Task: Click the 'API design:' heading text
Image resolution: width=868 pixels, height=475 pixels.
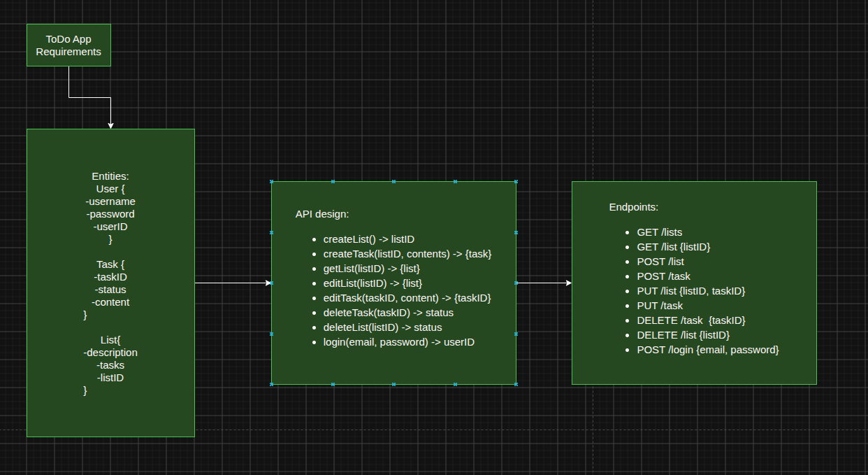Action: click(321, 214)
